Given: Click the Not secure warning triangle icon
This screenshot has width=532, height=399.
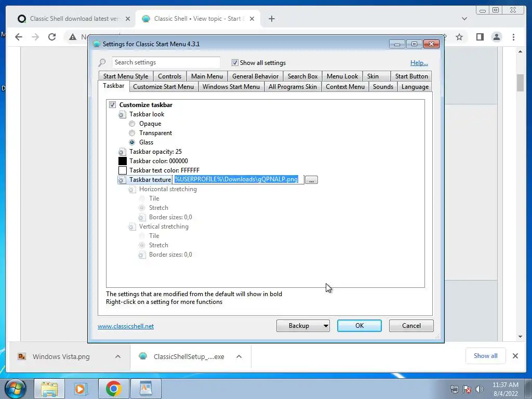Looking at the screenshot, I should [73, 37].
